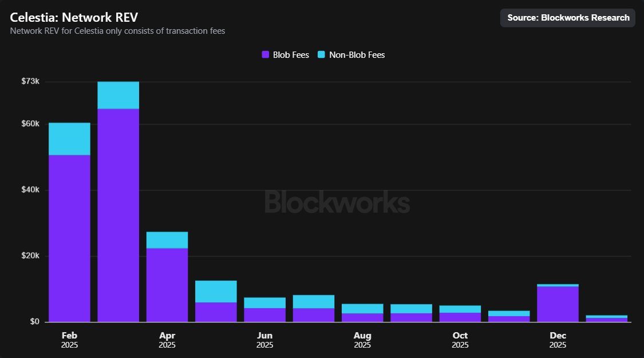
Task: Click the Apr 2025 x-axis label
Action: [167, 340]
